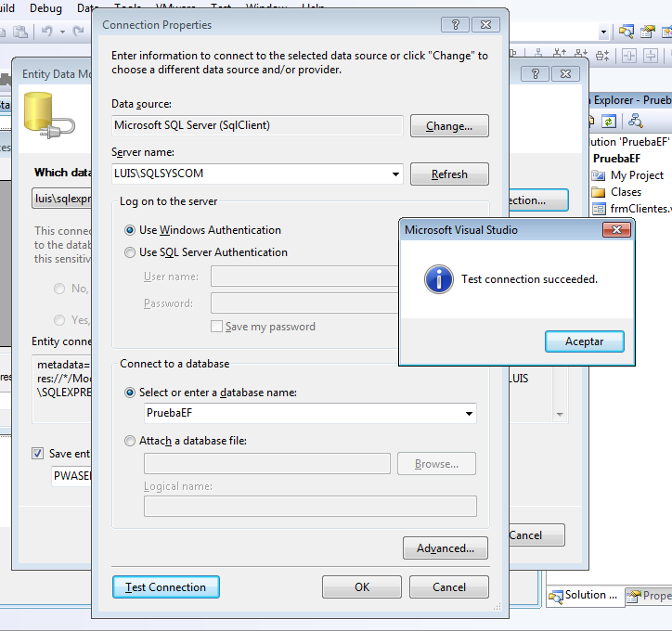
Task: Expand the main toolbar combo box arrow
Action: click(603, 32)
